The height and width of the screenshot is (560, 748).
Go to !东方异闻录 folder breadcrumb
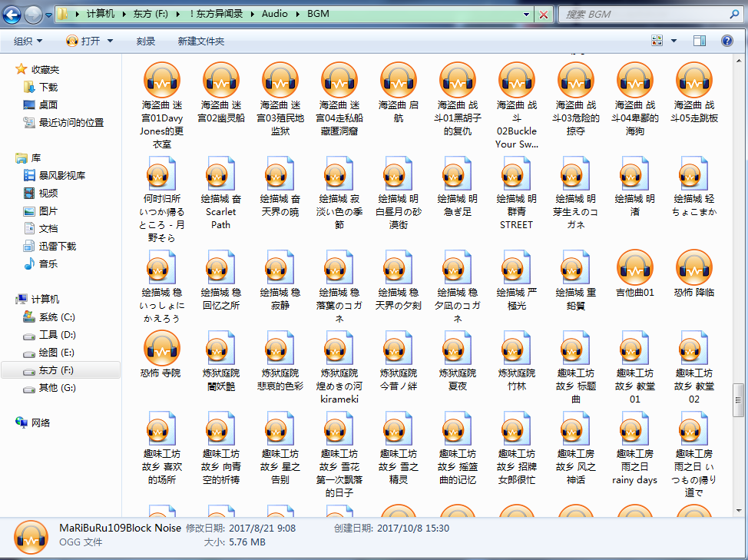(x=216, y=14)
